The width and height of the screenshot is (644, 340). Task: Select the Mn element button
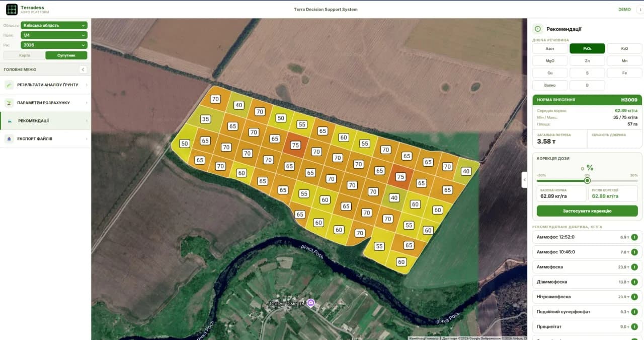(624, 60)
